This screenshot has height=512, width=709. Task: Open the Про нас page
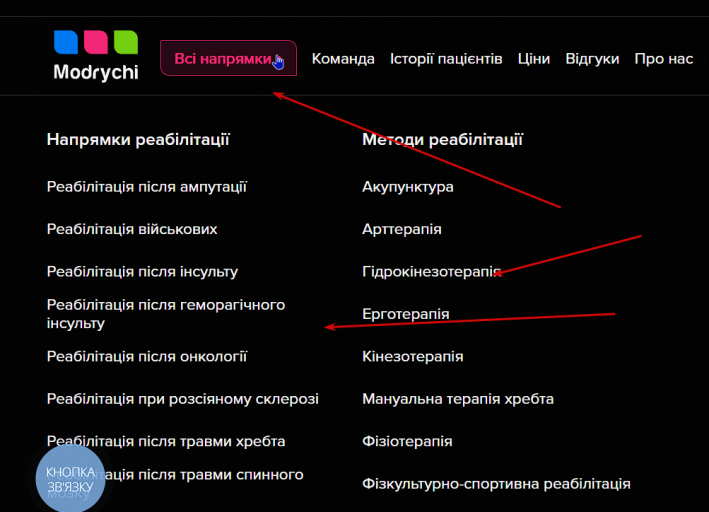pos(664,59)
